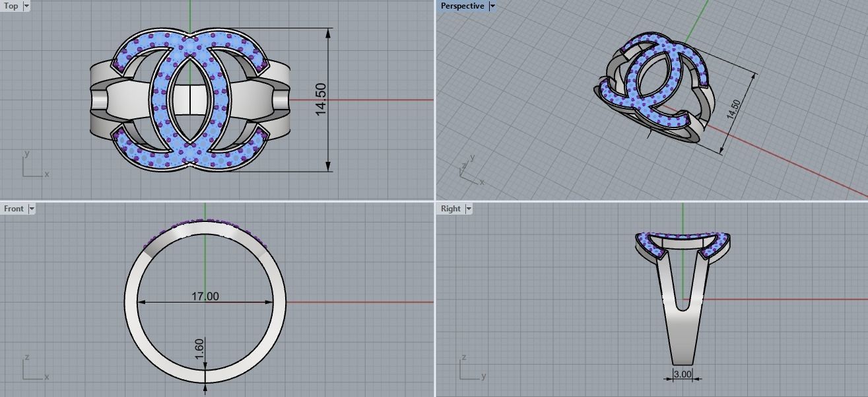Select the 3.00 band width dimension
Screen dimensions: 868x397
pos(683,375)
